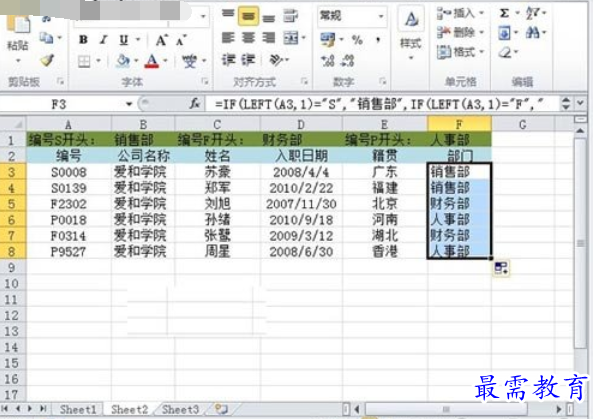Click the 删除 delete cells button
Screen dimensions: 596x419
point(460,32)
